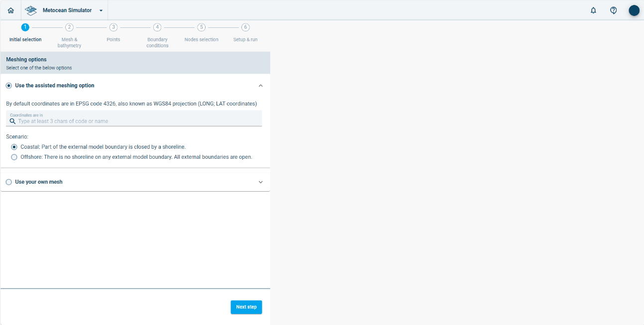Jump to step 2 Mesh & bathymetry
644x325 pixels.
pos(69,27)
